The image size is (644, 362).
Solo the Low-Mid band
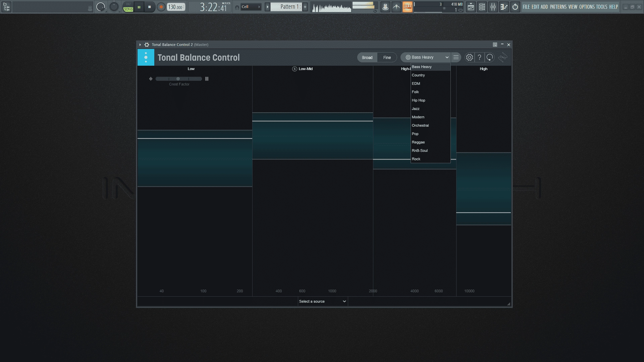294,69
